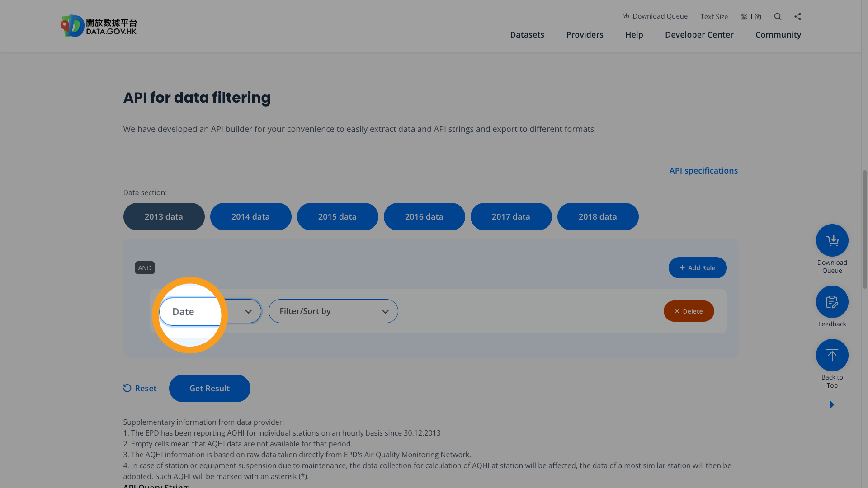This screenshot has height=488, width=868.
Task: Open the Developer Center menu
Action: (x=699, y=34)
